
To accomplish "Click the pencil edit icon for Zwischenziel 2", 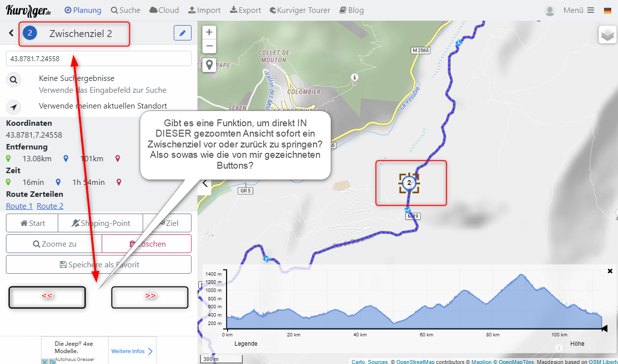I will tap(182, 33).
